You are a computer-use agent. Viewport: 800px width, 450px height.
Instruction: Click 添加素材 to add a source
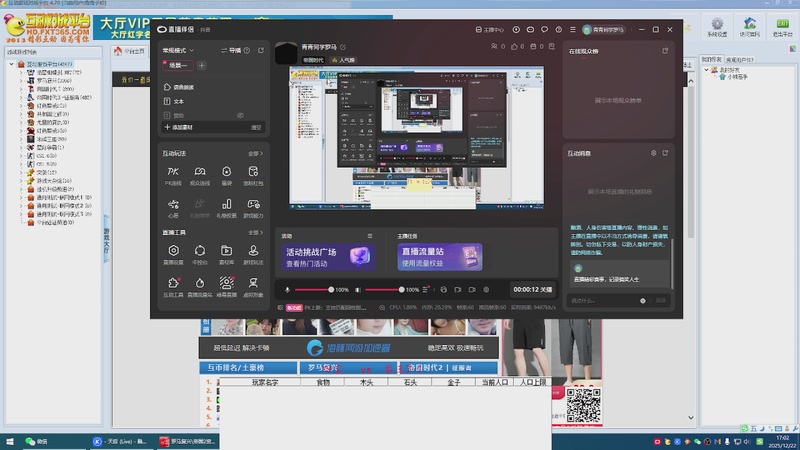(x=179, y=127)
